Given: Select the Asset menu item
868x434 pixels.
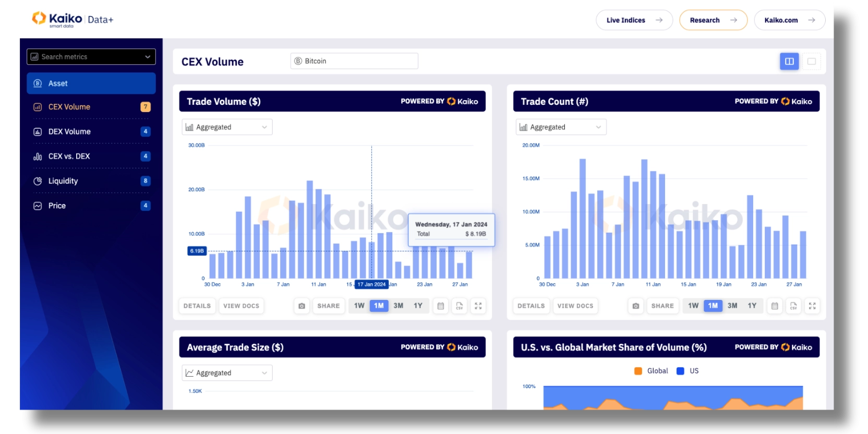Looking at the screenshot, I should pos(91,83).
